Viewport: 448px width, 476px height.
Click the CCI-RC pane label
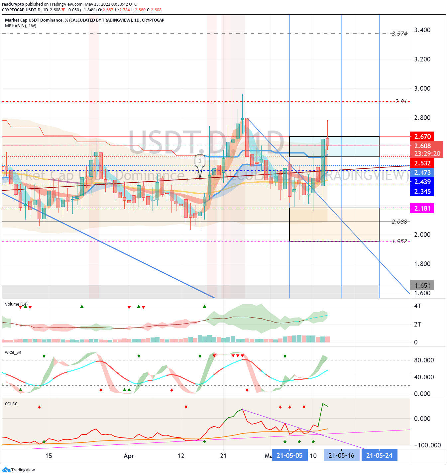(11, 404)
